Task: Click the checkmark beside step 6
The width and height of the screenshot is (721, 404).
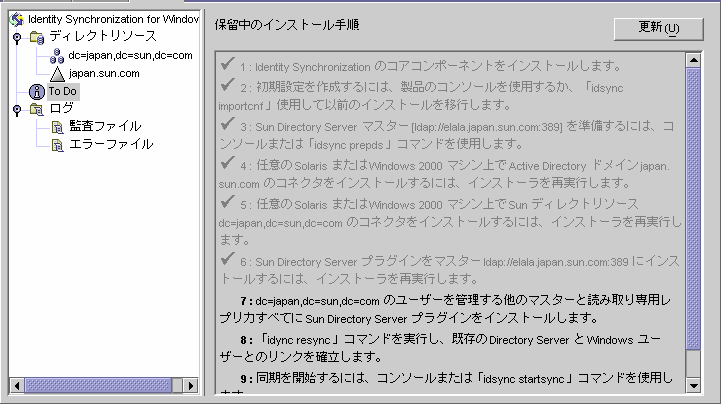Action: [x=227, y=259]
